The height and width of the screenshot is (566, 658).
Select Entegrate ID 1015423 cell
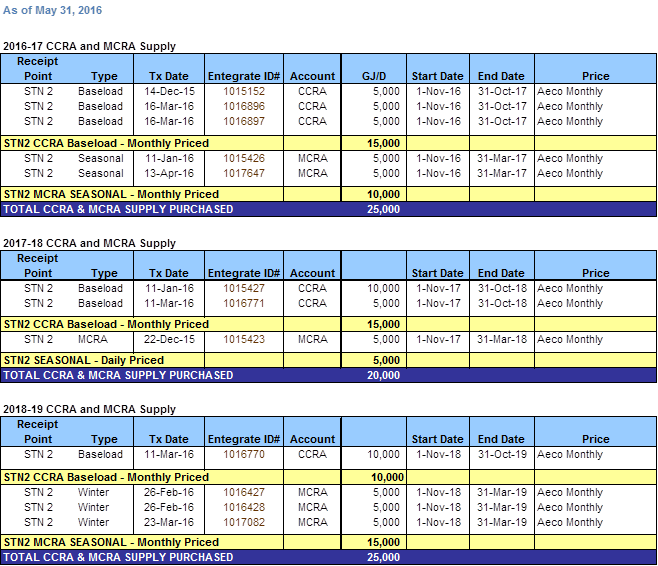(x=243, y=339)
